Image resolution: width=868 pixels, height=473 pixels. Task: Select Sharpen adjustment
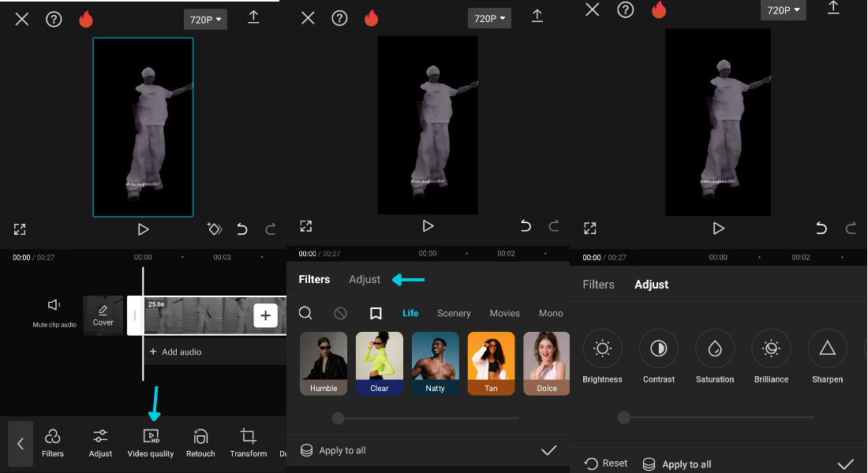tap(828, 356)
